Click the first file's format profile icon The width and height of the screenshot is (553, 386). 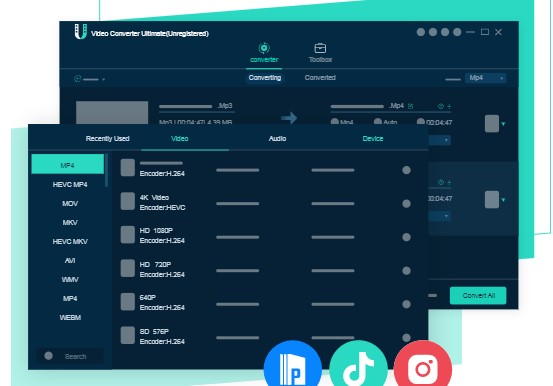pos(492,123)
